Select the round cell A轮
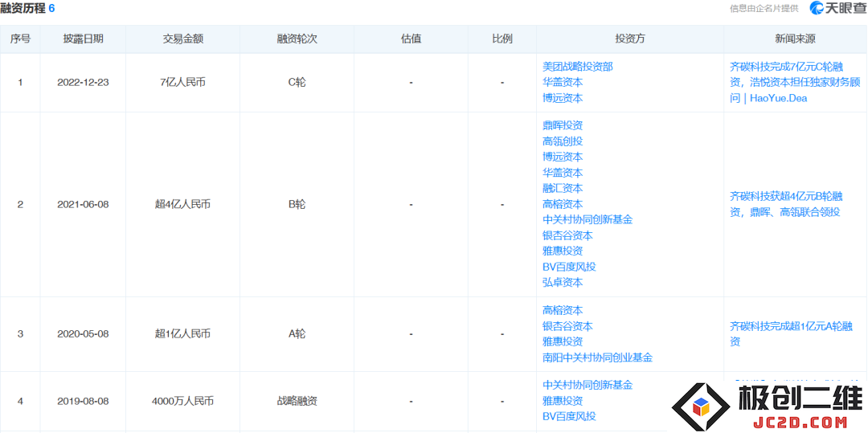The width and height of the screenshot is (868, 433). click(297, 334)
